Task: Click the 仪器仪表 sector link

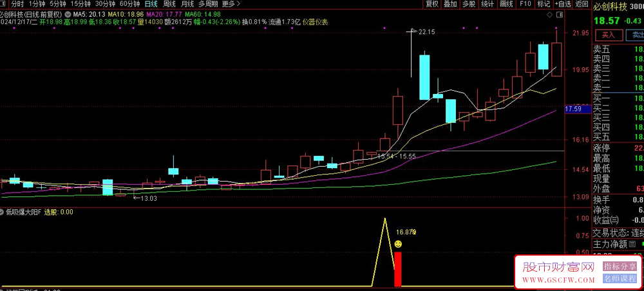Action: (x=316, y=22)
